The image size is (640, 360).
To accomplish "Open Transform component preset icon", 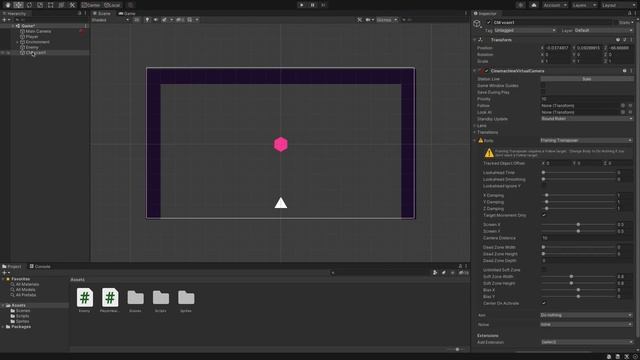I will (x=624, y=40).
